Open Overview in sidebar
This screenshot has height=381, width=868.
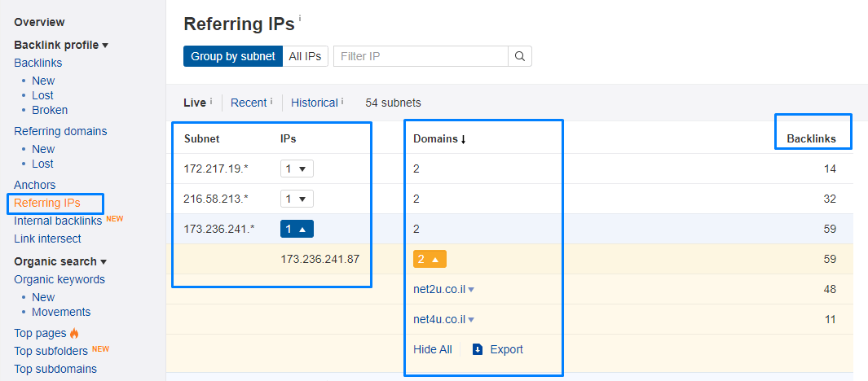(39, 22)
